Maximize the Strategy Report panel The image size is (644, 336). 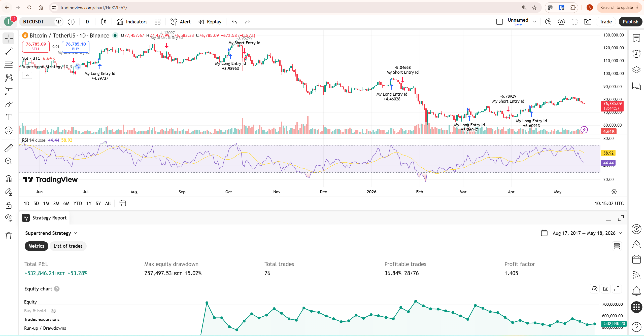(621, 218)
